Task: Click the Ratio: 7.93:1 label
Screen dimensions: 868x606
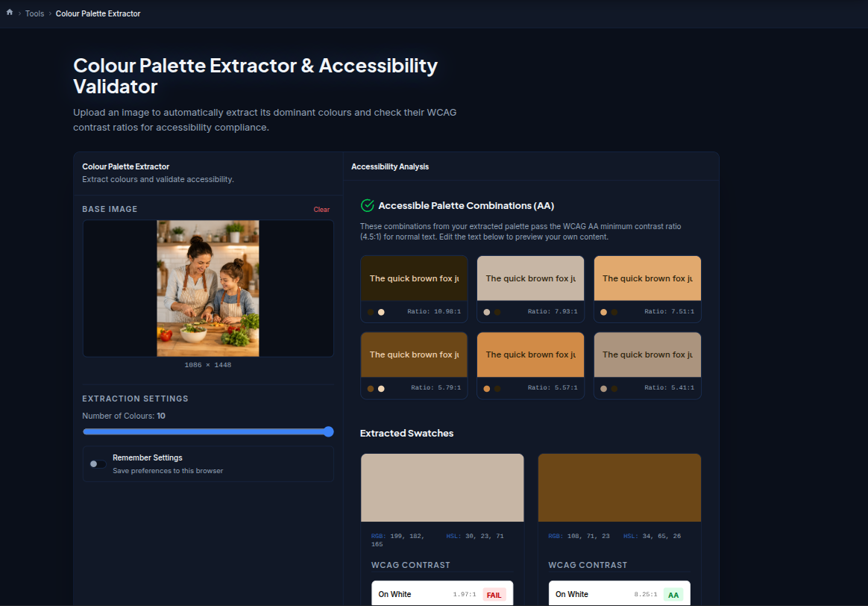Action: [x=553, y=311]
